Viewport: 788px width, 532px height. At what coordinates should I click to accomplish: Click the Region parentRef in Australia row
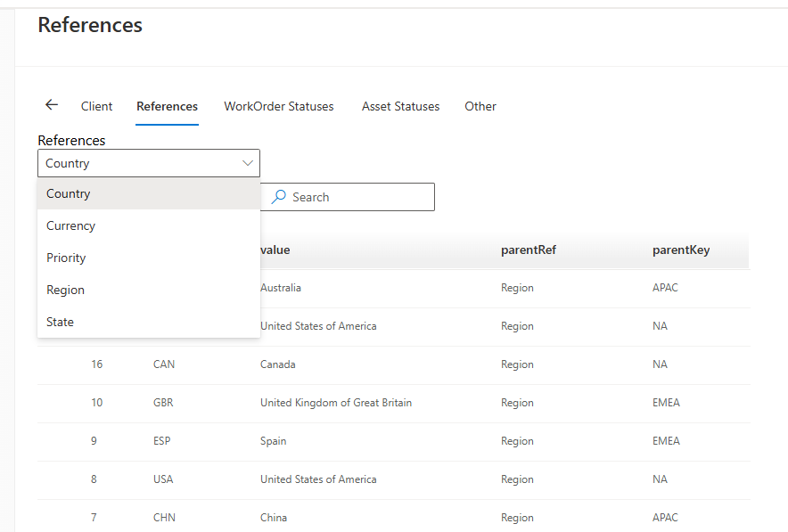[517, 289]
